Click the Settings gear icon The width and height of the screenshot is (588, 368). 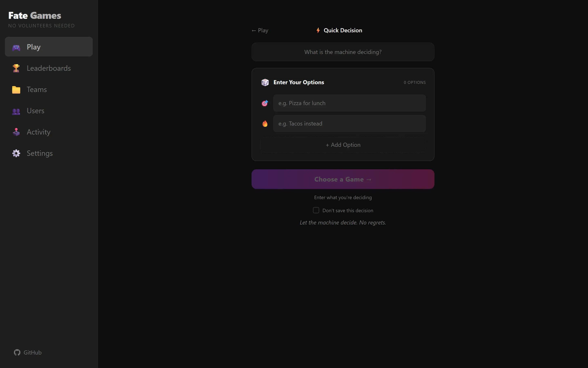pos(16,153)
